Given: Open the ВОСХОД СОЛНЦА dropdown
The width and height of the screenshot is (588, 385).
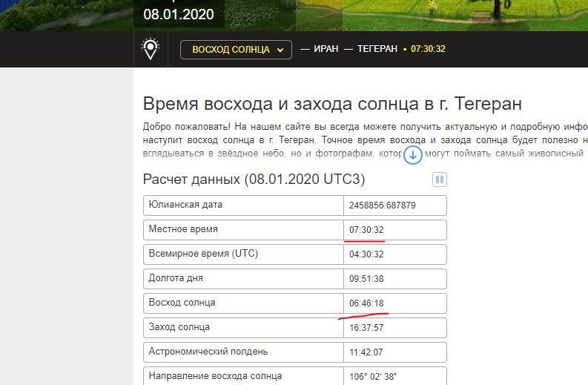Looking at the screenshot, I should click(x=236, y=50).
